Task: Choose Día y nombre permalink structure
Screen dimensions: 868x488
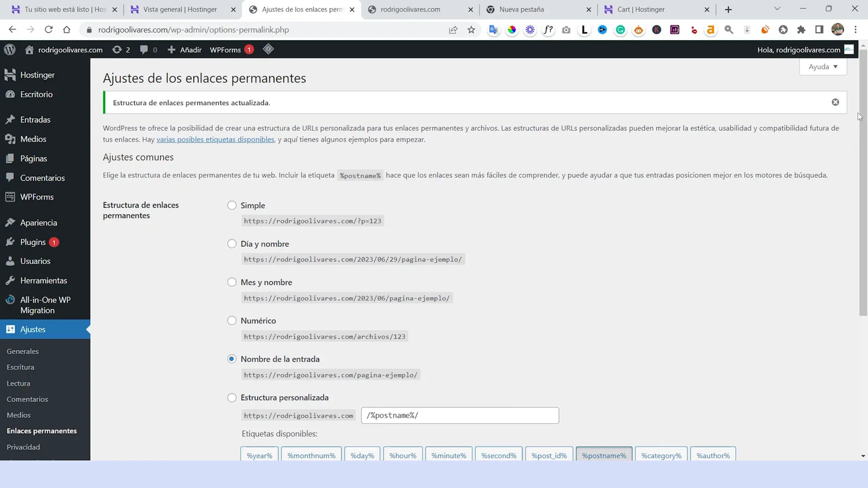Action: (x=232, y=243)
